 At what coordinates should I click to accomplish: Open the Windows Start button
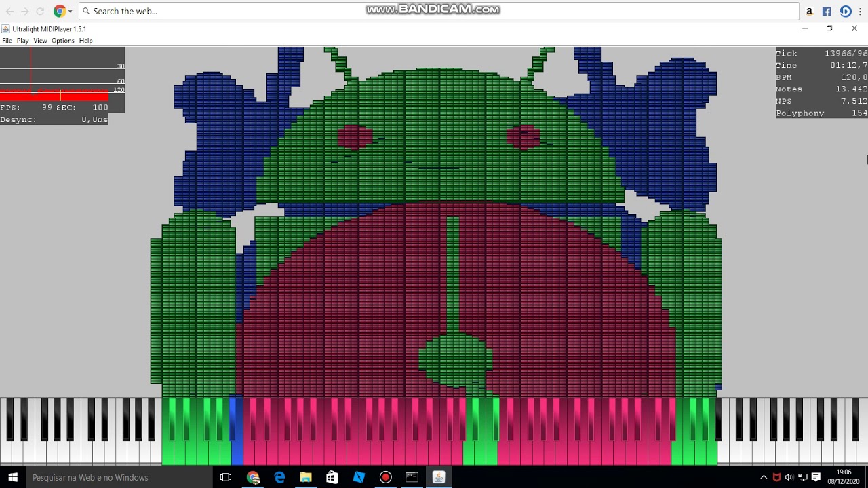13,477
